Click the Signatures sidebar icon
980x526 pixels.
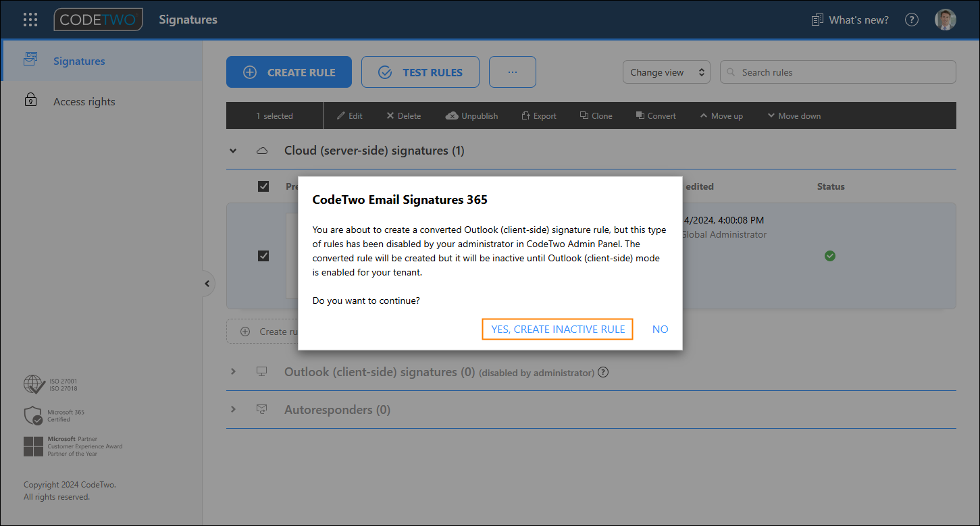click(x=30, y=60)
